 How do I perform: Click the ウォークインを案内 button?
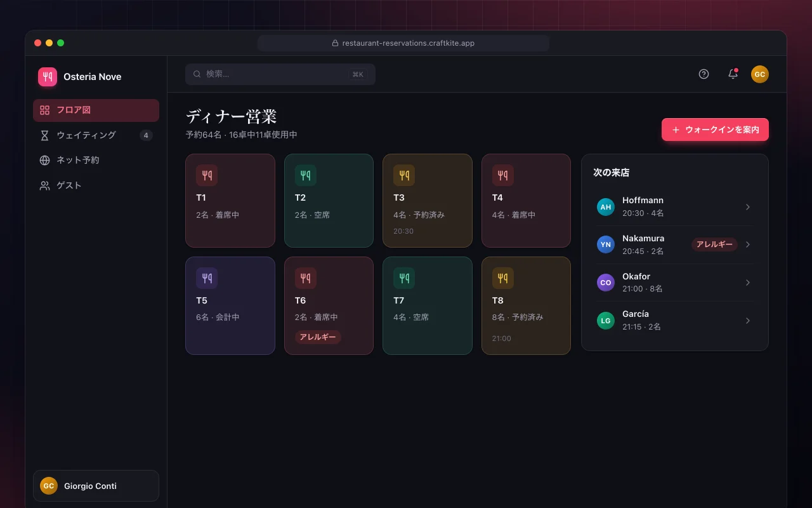point(715,130)
